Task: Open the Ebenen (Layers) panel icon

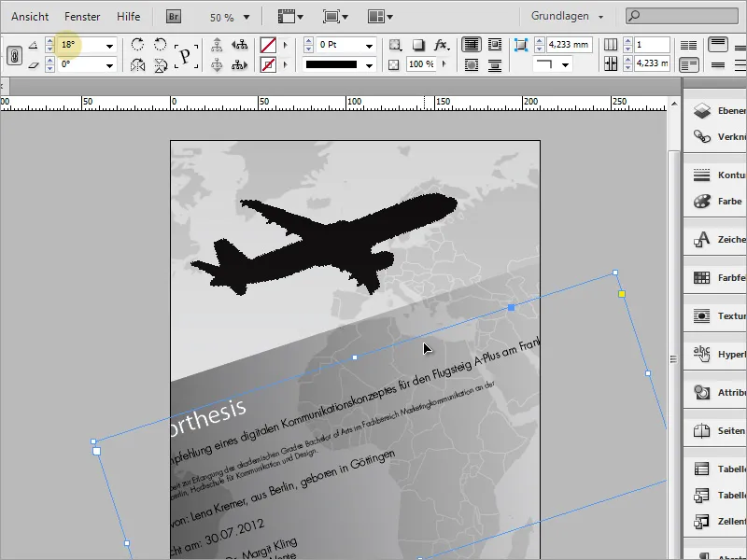Action: 701,110
